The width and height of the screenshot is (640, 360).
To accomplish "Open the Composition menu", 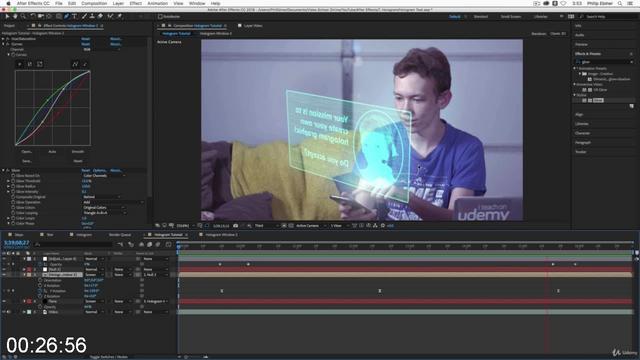I will [x=94, y=3].
